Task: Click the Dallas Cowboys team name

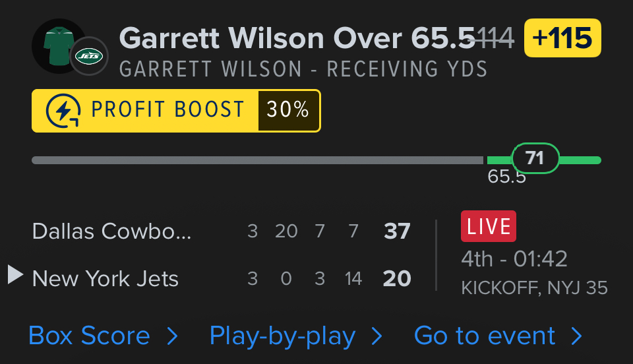Action: point(111,231)
